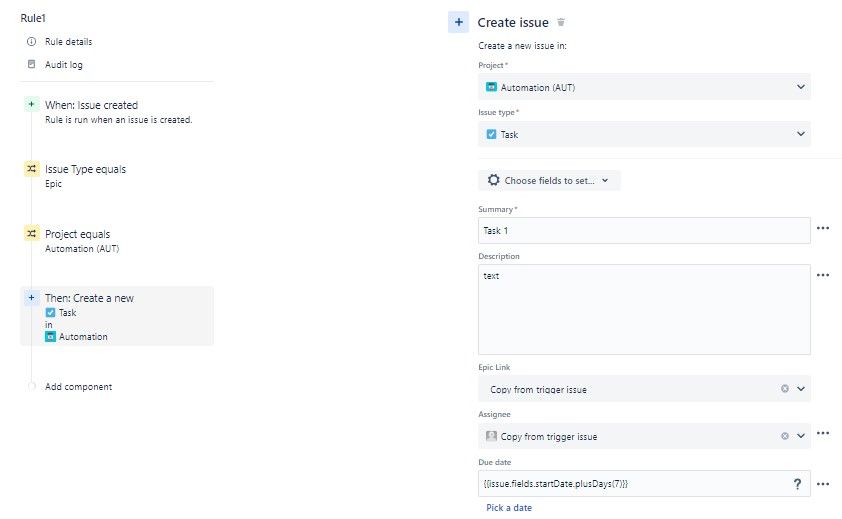Click the Due date help question mark

(x=797, y=484)
